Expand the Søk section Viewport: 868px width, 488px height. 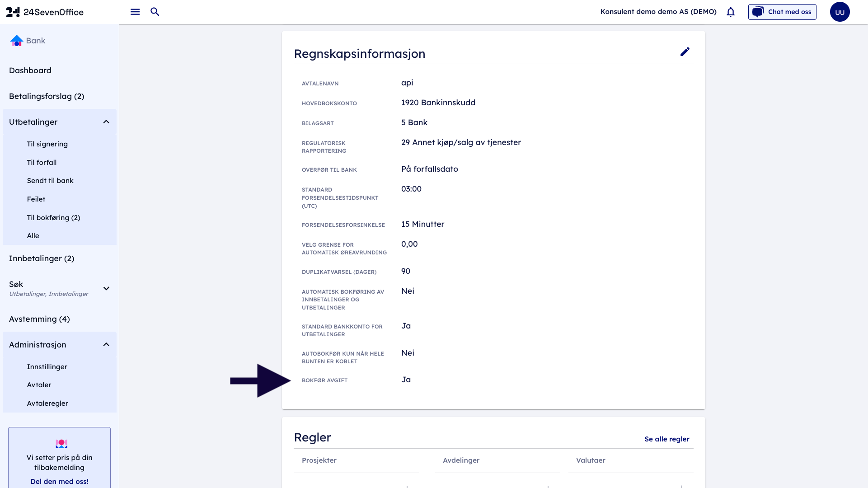pos(106,288)
